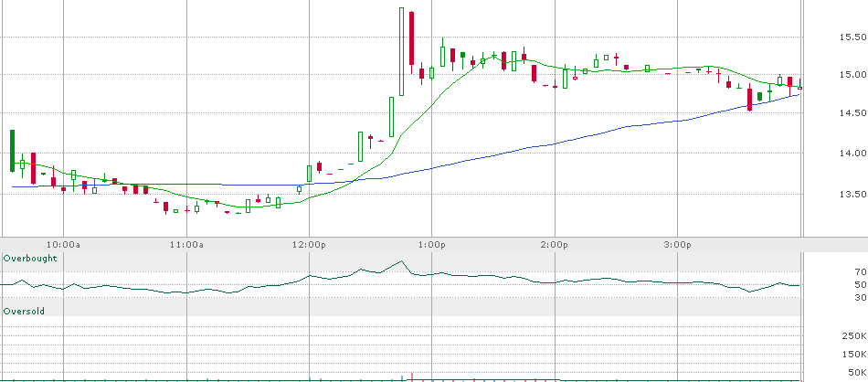The height and width of the screenshot is (382, 868).
Task: Click the 2:00p time axis label
Action: 556,244
